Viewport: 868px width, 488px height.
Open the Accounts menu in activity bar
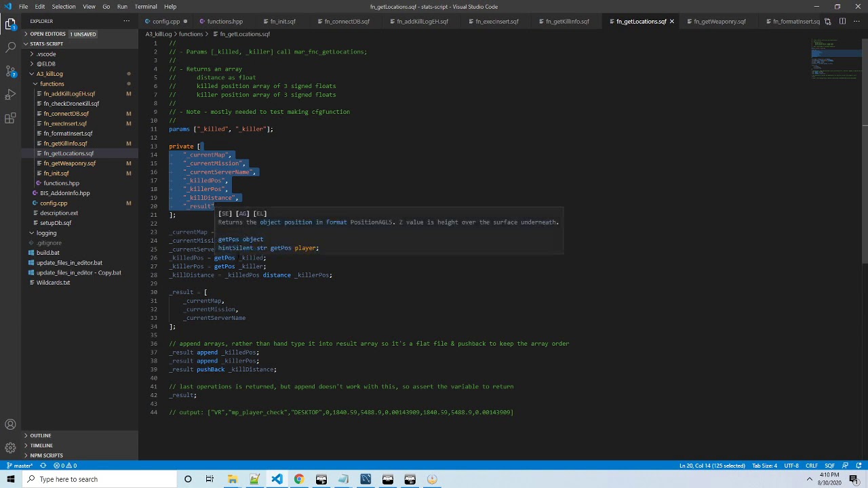[x=10, y=425]
